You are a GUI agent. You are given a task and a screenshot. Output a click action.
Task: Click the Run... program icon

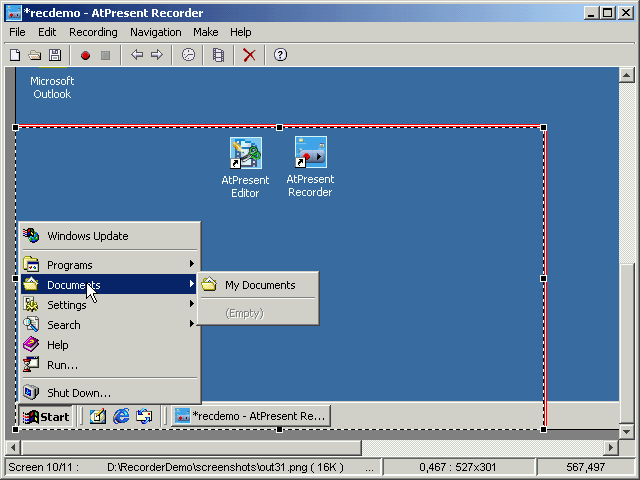[x=31, y=364]
